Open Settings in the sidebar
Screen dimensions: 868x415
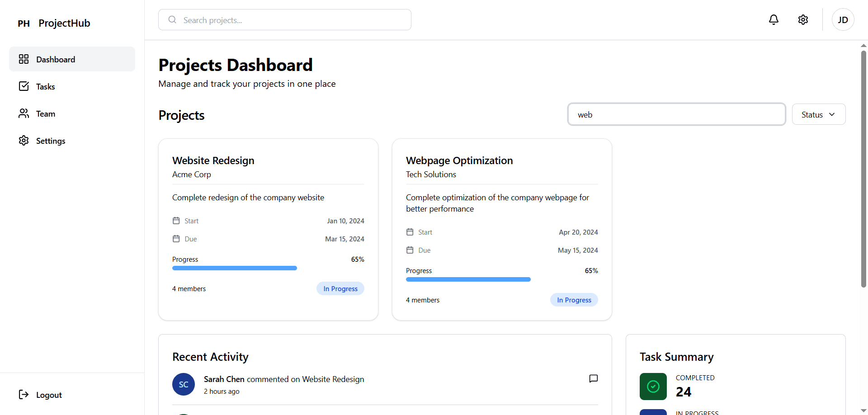(72, 141)
